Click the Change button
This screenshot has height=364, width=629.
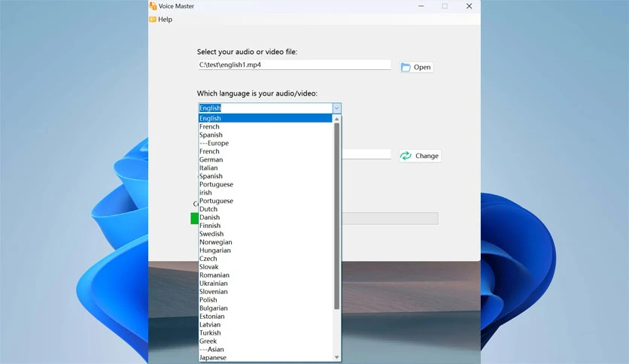click(420, 156)
